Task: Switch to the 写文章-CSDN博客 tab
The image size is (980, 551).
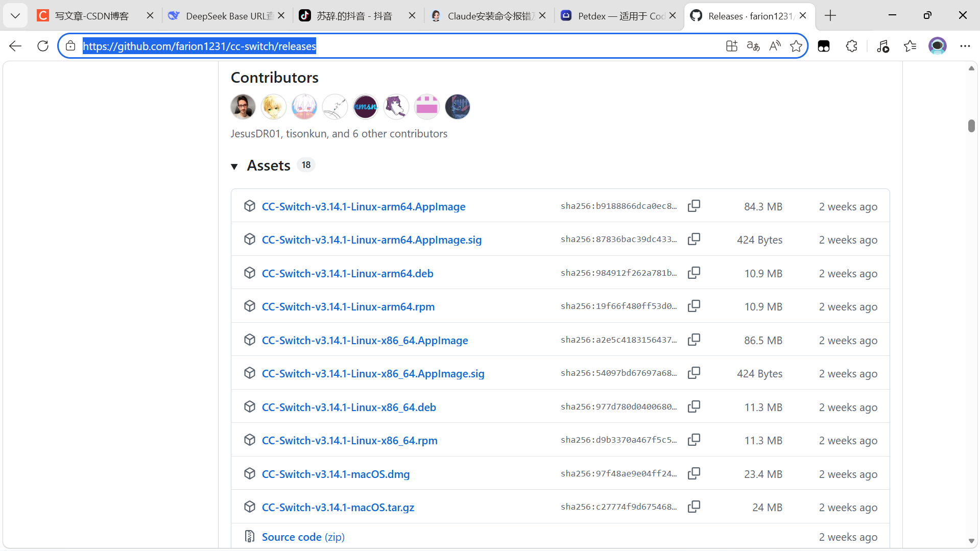Action: (x=95, y=16)
